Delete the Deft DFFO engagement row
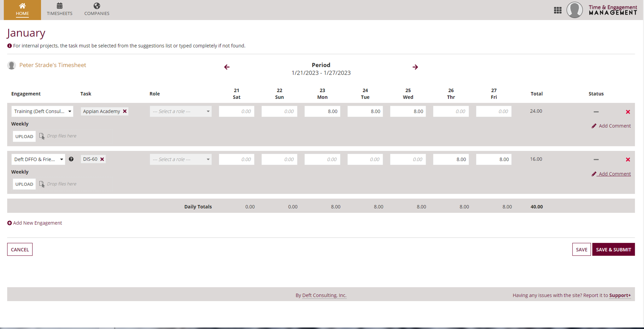644x329 pixels. coord(628,159)
